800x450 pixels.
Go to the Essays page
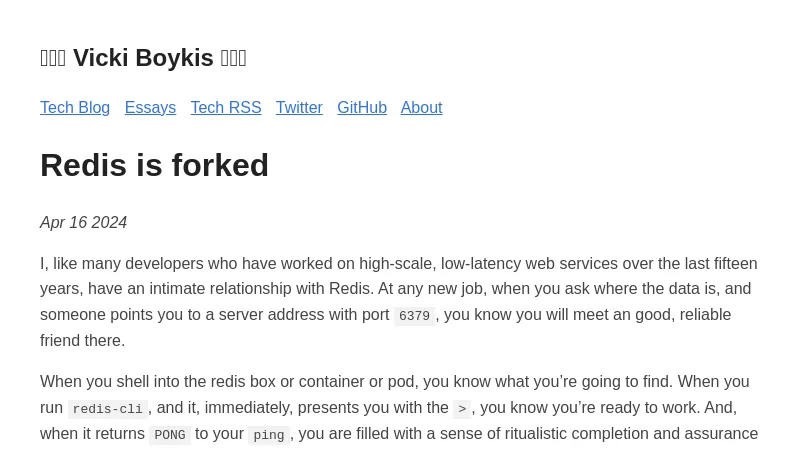150,108
